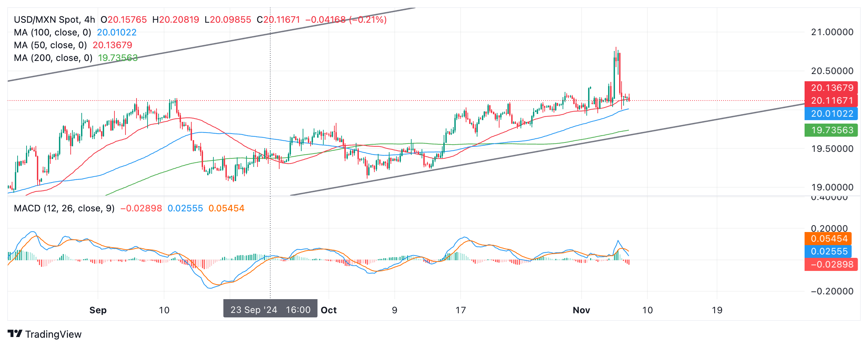The width and height of the screenshot is (868, 347).
Task: Click the blue 0.02555 MACD axis tag
Action: click(x=829, y=251)
